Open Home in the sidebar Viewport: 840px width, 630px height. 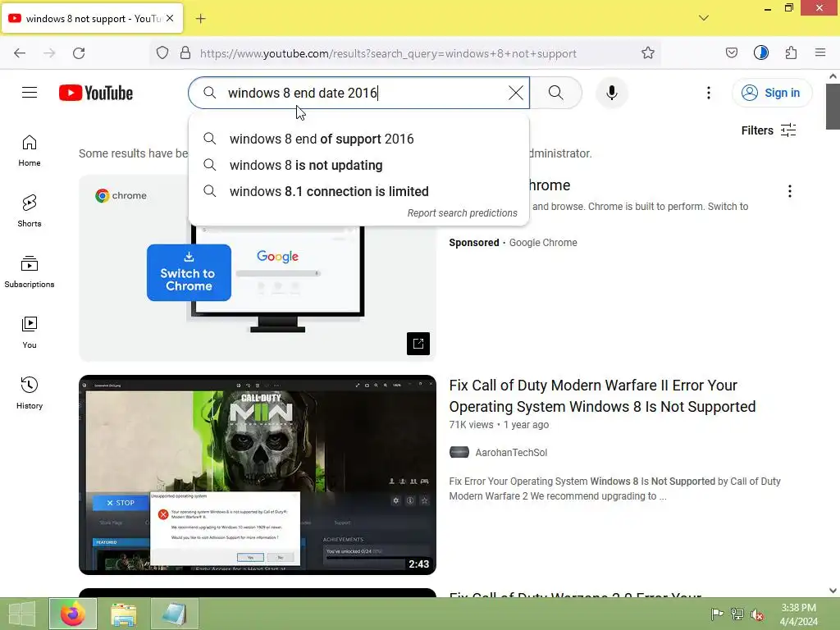tap(30, 151)
